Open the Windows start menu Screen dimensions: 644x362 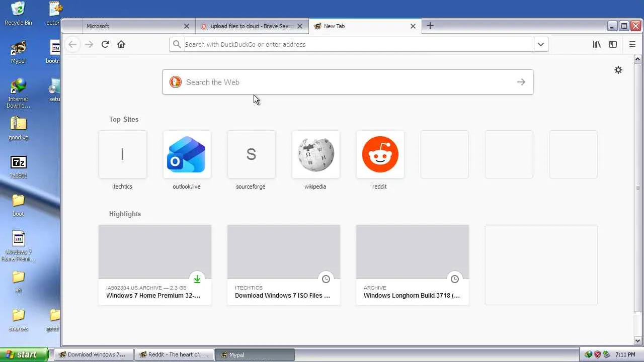tap(24, 354)
